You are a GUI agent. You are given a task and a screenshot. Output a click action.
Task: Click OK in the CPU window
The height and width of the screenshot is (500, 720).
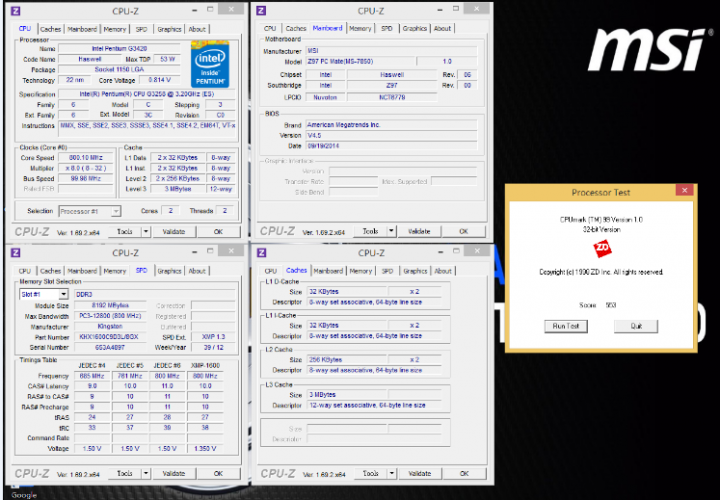click(218, 231)
